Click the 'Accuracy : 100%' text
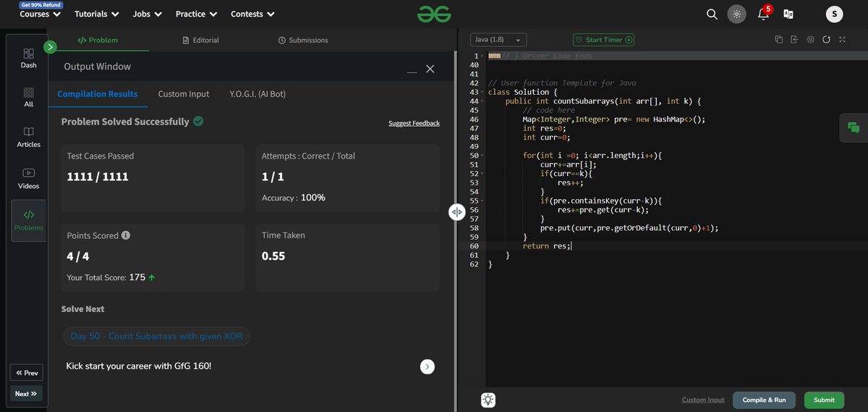Image resolution: width=868 pixels, height=412 pixels. [294, 198]
